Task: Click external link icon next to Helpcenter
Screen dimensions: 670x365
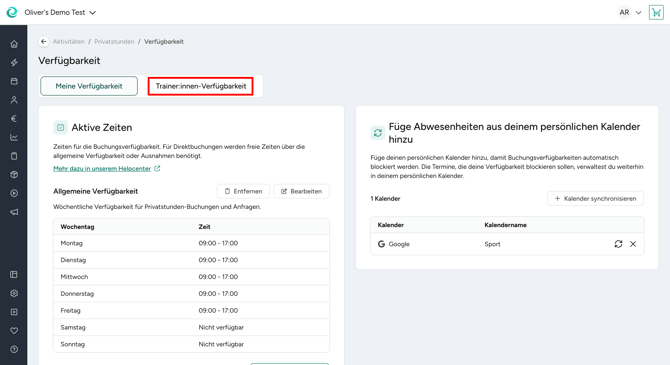Action: 157,168
